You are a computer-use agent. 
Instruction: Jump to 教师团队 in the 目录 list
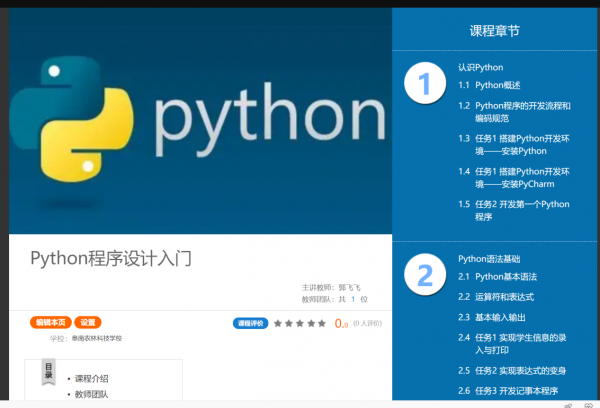[x=91, y=394]
